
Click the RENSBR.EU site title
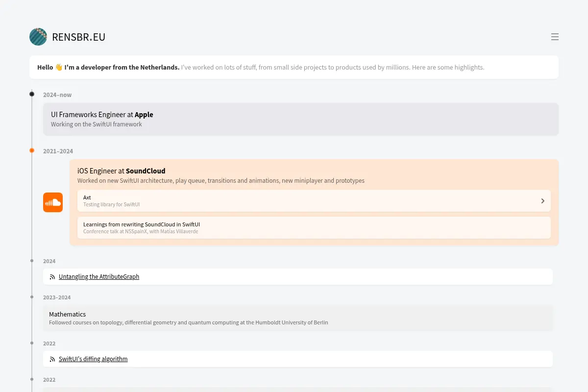tap(78, 37)
